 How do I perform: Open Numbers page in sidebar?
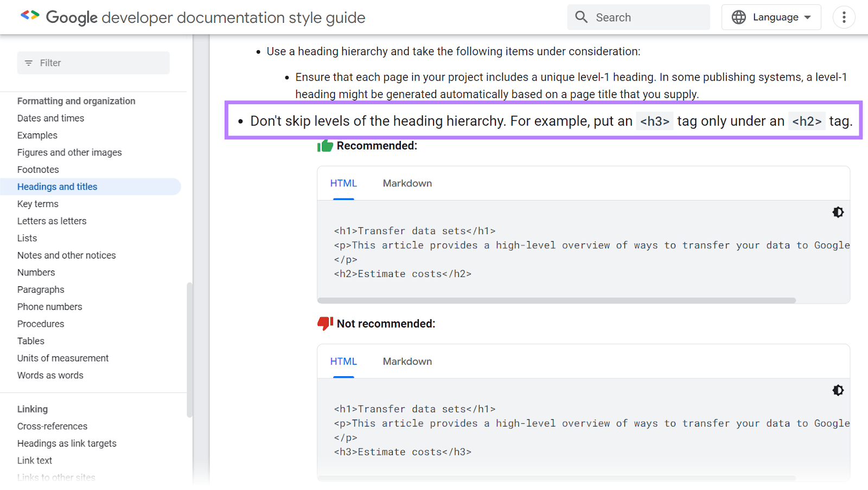point(36,273)
